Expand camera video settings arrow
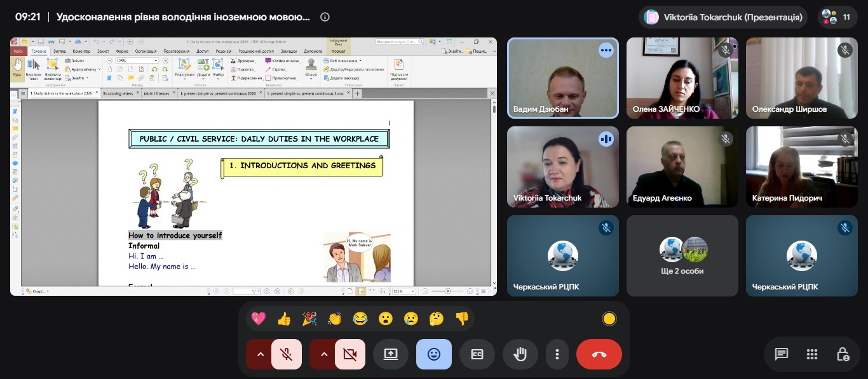 click(323, 354)
